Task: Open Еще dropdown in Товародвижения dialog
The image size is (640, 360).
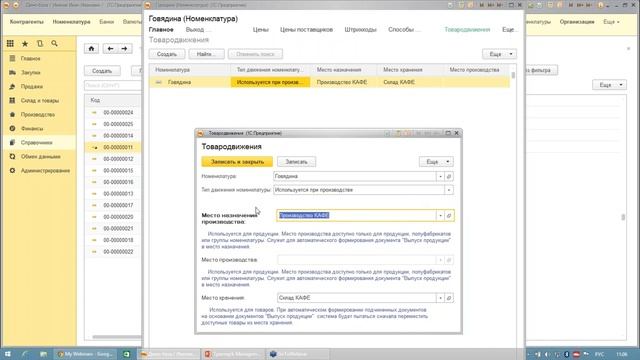Action: pyautogui.click(x=436, y=162)
